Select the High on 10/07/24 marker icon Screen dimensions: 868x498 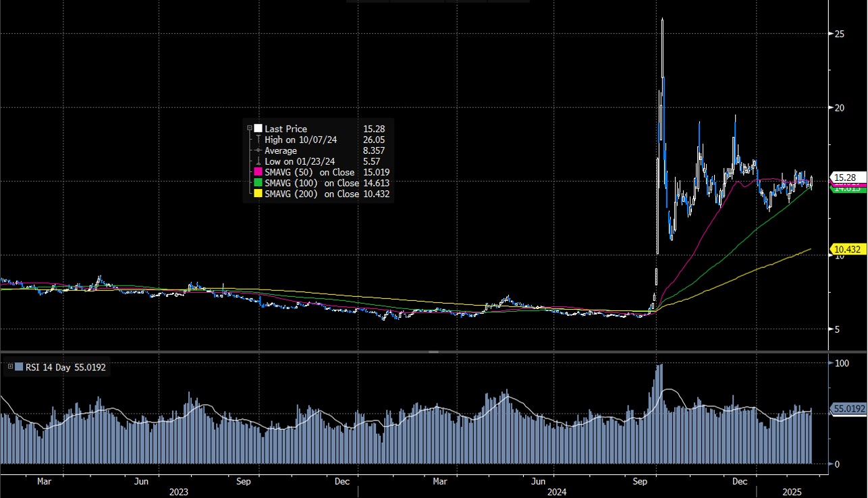pyautogui.click(x=259, y=140)
